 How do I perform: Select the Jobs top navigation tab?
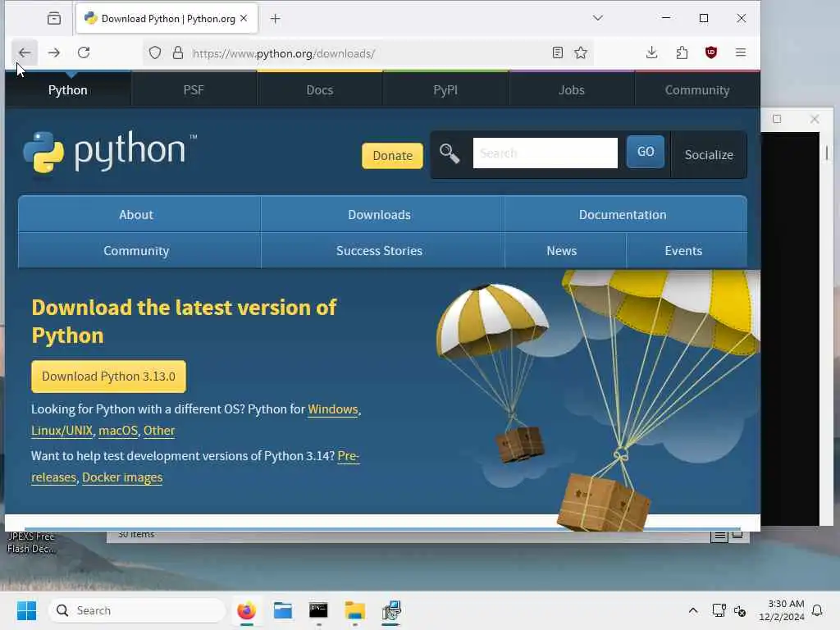pos(572,90)
